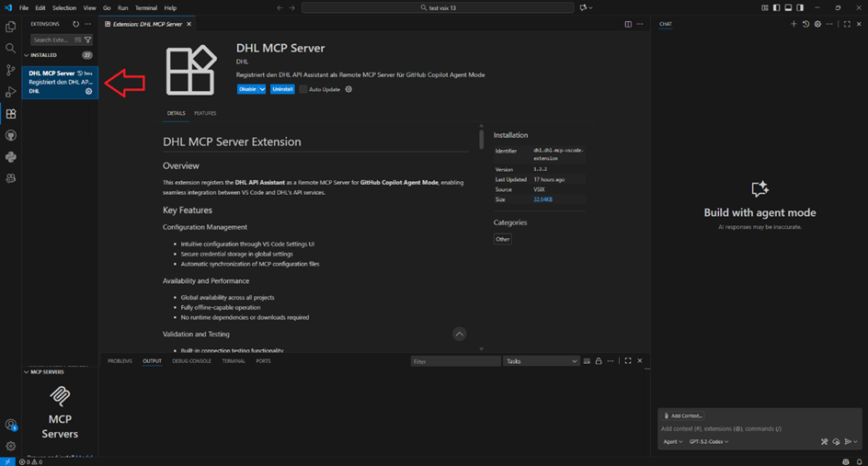This screenshot has width=868, height=466.
Task: Maximize the bottom panel size
Action: 628,361
